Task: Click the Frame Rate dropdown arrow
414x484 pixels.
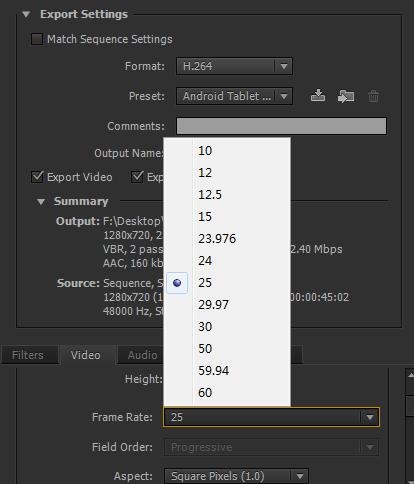Action: point(370,417)
